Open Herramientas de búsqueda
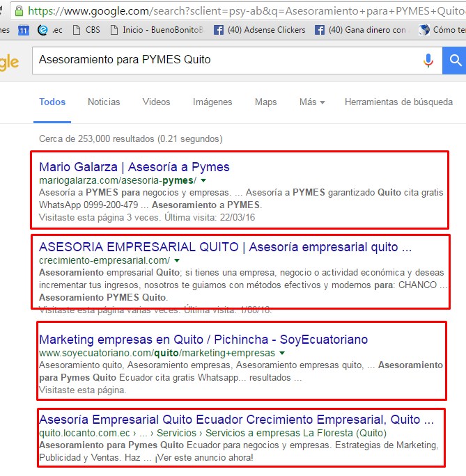The height and width of the screenshot is (476, 466). click(x=398, y=102)
